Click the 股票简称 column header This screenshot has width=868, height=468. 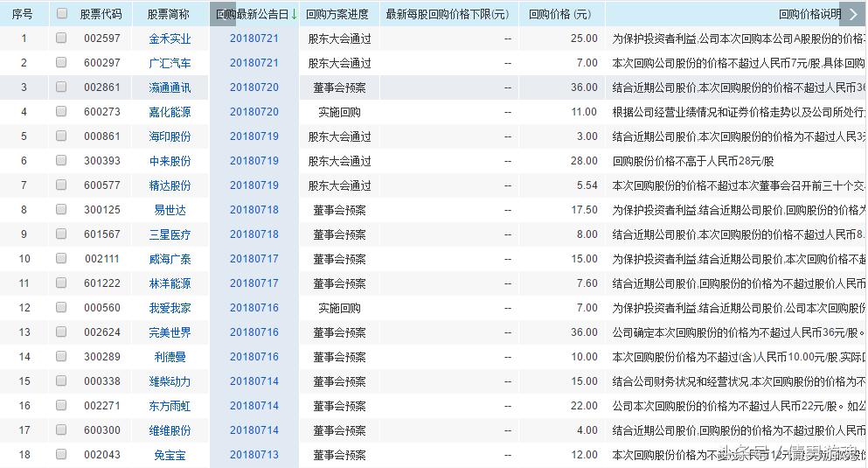tap(169, 14)
